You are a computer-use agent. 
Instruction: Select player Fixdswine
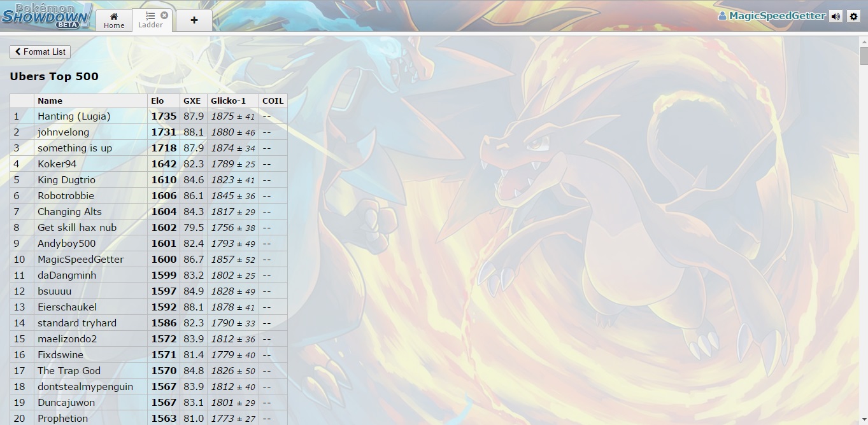60,355
